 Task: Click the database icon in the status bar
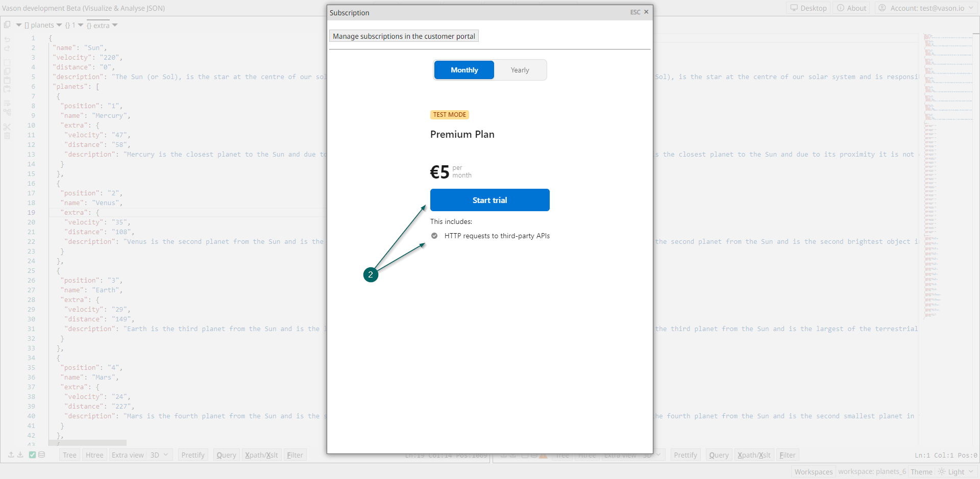click(41, 454)
